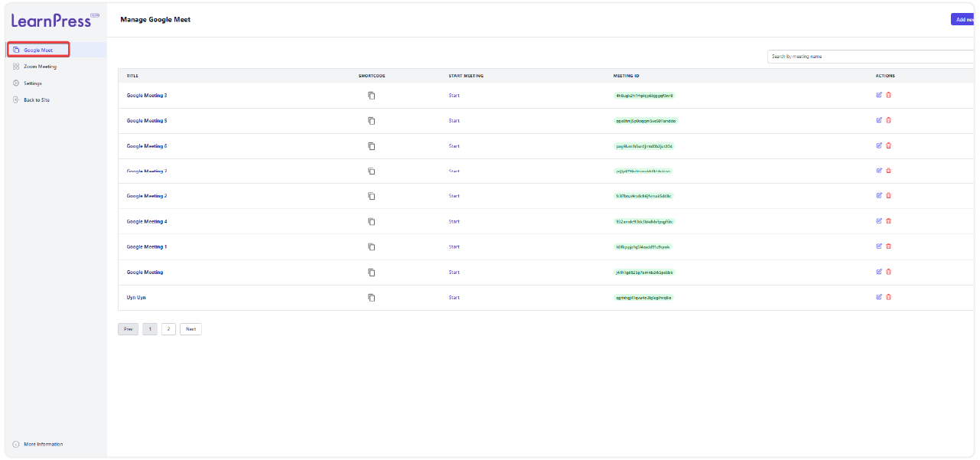
Task: Edit the Uyn Uyn meeting
Action: tap(879, 297)
